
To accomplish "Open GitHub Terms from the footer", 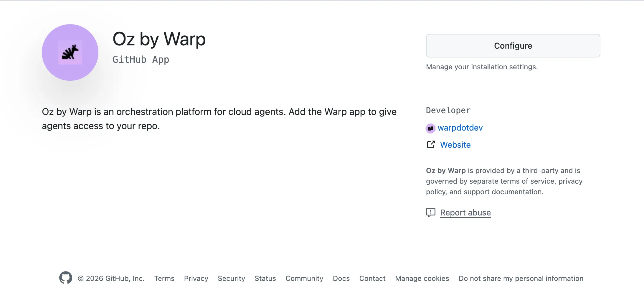I will point(164,278).
